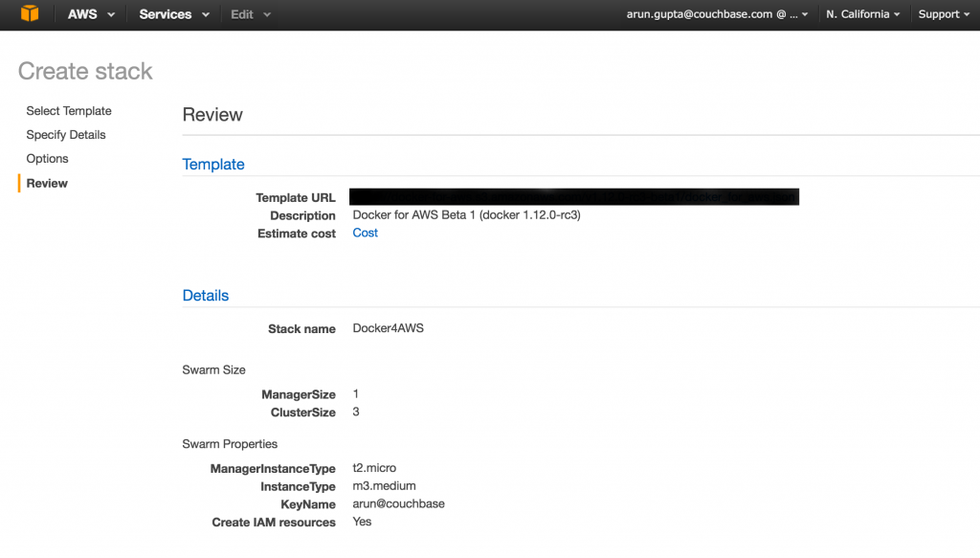Click the 'Template URL' field label
This screenshot has width=980, height=558.
296,197
